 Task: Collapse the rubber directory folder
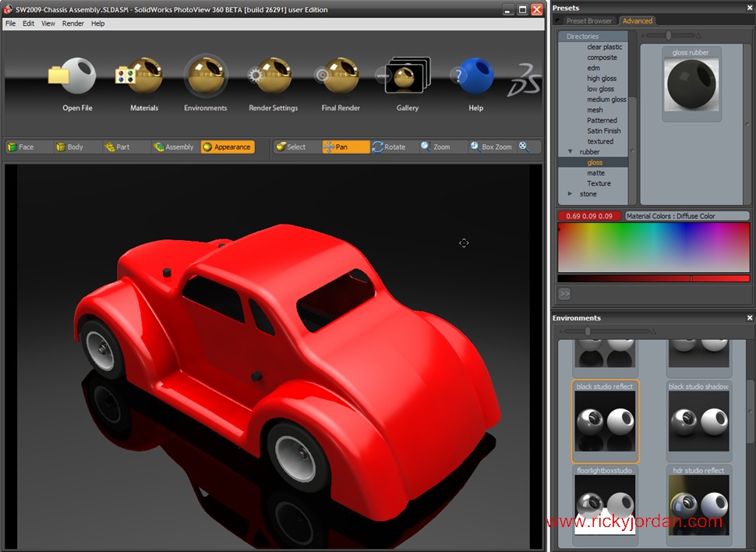pyautogui.click(x=571, y=152)
